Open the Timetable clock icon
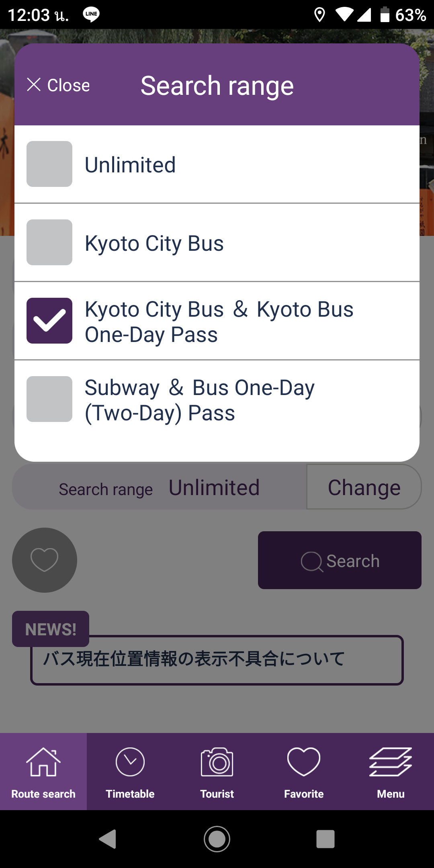The image size is (434, 868). click(x=130, y=762)
